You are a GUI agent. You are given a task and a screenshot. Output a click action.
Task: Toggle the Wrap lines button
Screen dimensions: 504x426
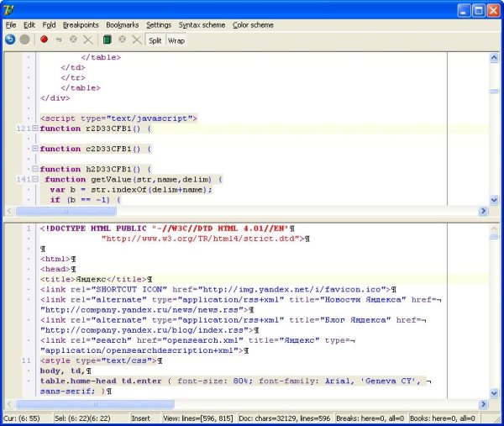176,40
